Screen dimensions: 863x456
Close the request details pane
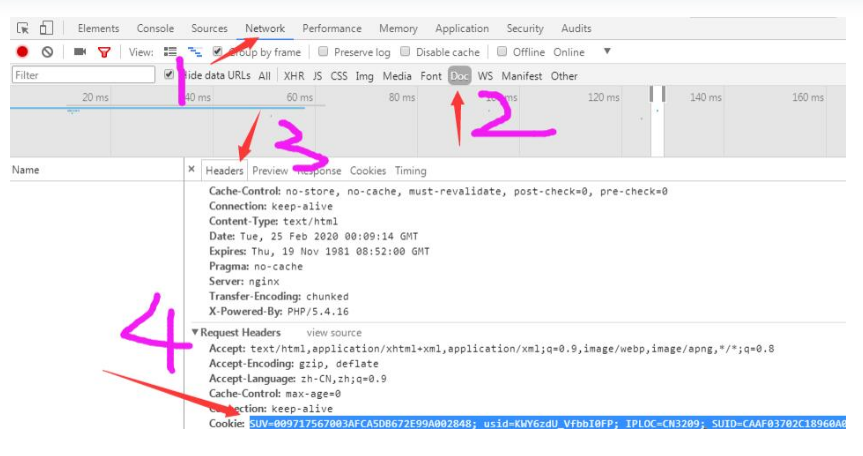(192, 170)
